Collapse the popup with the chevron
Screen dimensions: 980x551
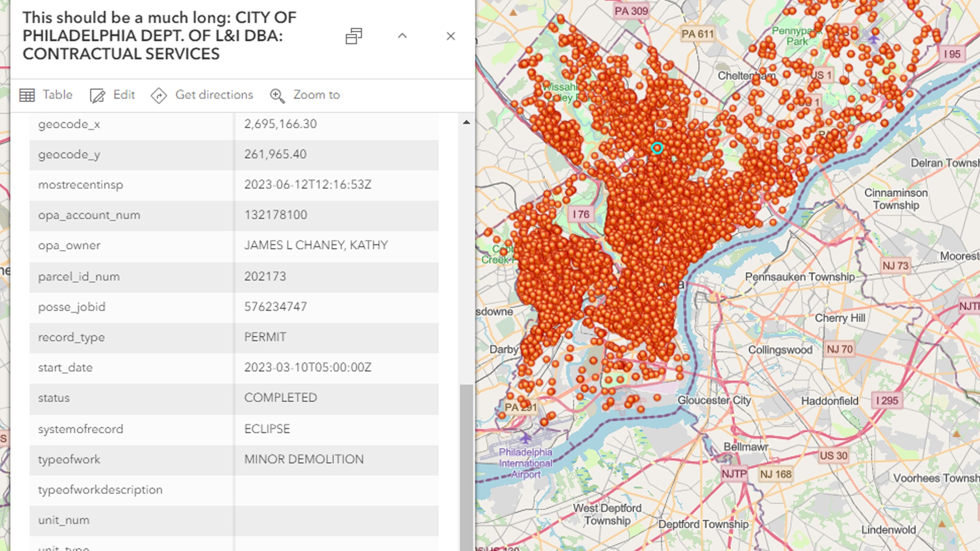(402, 36)
